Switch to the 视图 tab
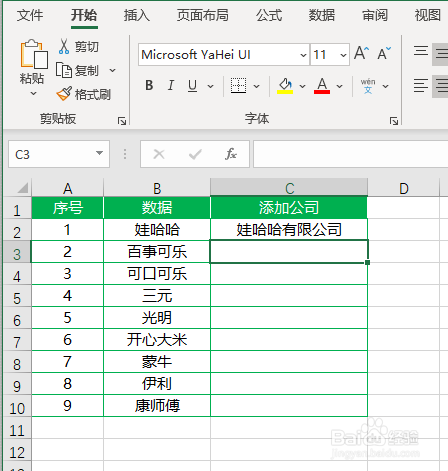This screenshot has width=448, height=471. coord(428,15)
